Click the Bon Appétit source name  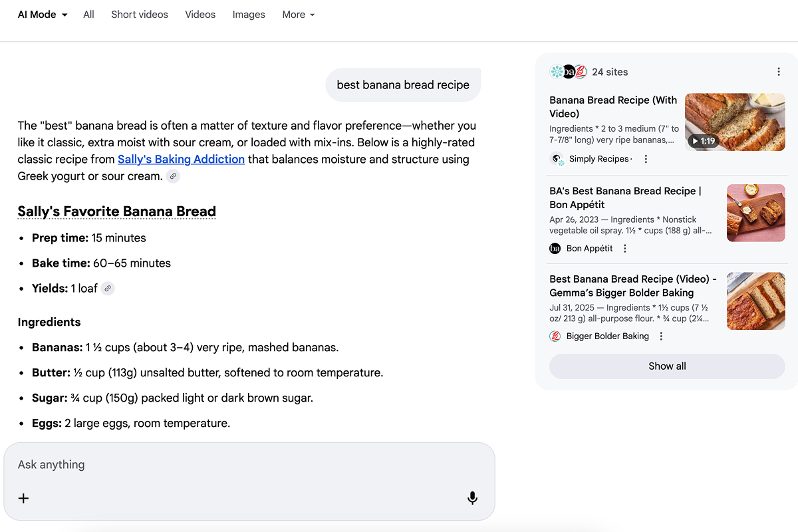click(590, 248)
